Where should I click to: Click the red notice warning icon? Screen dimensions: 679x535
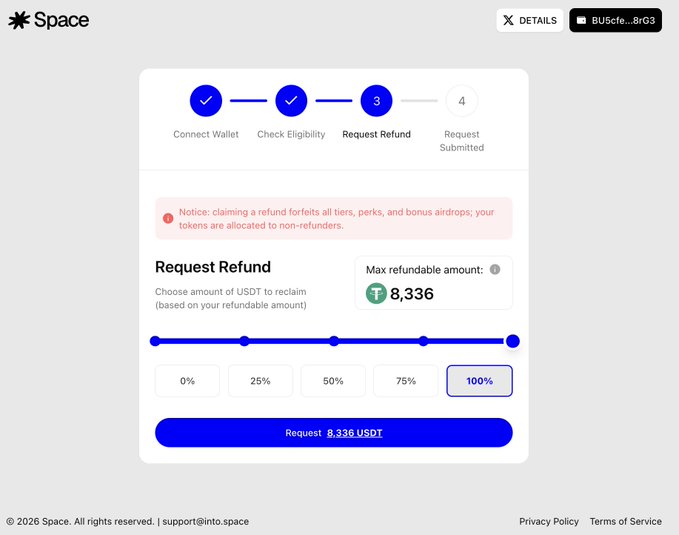[168, 212]
